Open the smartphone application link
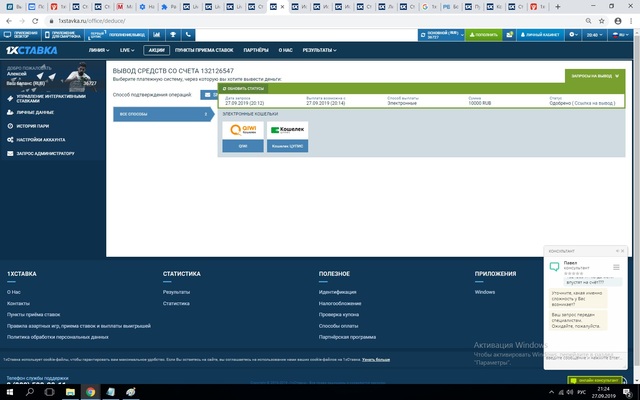The height and width of the screenshot is (400, 640). tap(63, 35)
